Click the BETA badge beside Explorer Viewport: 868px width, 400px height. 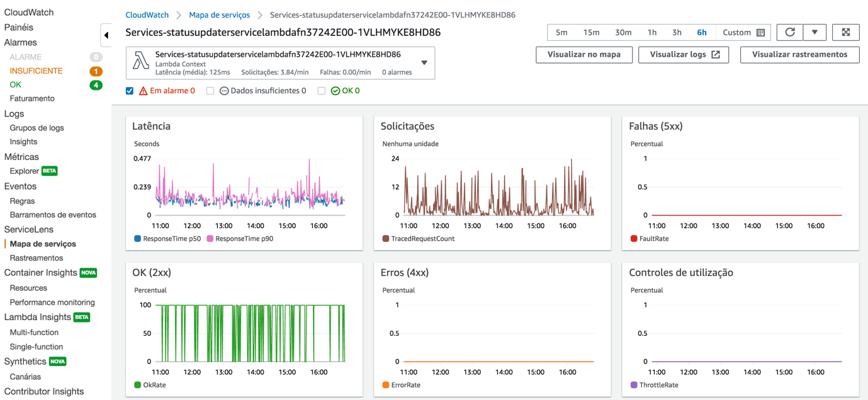tap(50, 171)
